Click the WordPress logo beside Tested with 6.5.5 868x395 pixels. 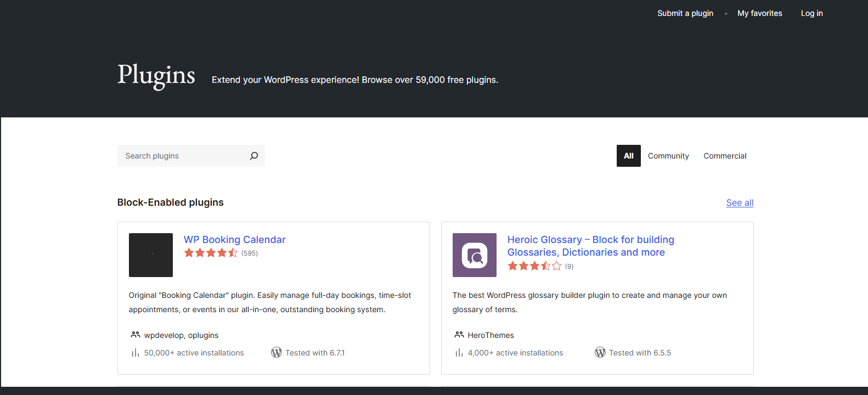coord(600,352)
